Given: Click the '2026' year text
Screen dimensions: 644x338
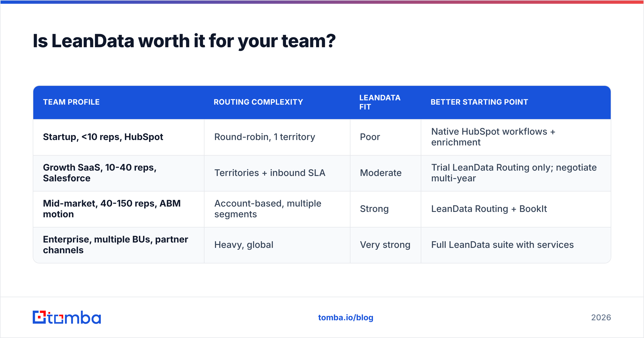Looking at the screenshot, I should [601, 318].
